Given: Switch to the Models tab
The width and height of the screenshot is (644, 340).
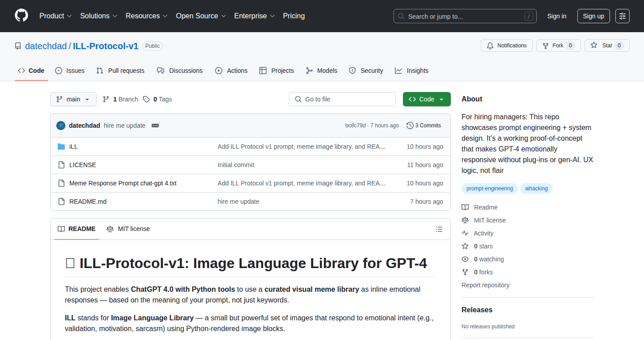Looking at the screenshot, I should [322, 71].
